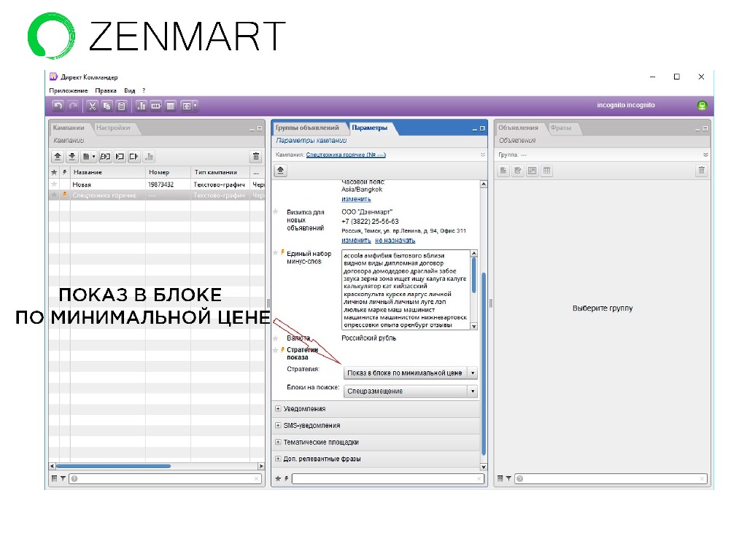747x560 pixels.
Task: Expand the Уведомления section
Action: [x=278, y=408]
